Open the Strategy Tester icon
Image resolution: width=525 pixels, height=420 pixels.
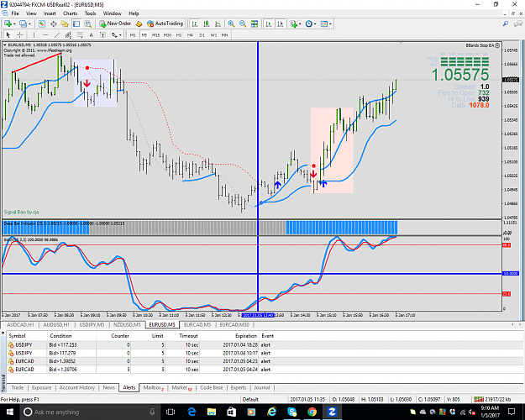click(x=87, y=24)
